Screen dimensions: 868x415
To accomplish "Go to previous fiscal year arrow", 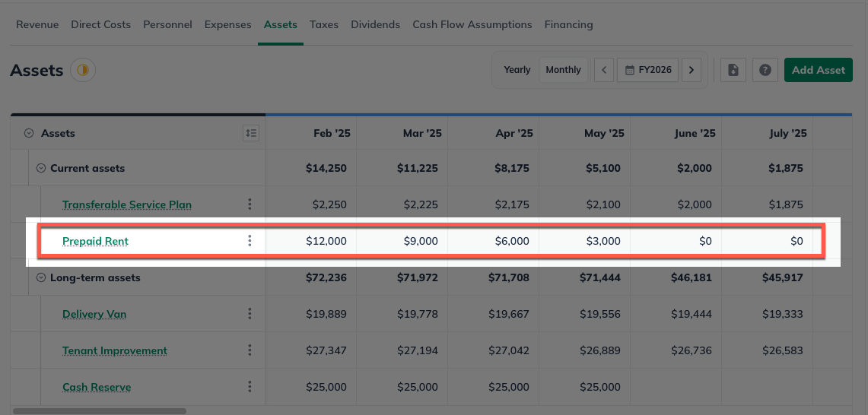I will 604,70.
